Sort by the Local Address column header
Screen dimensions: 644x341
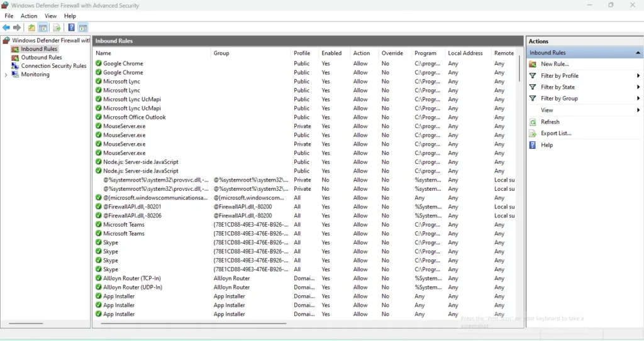pyautogui.click(x=468, y=53)
